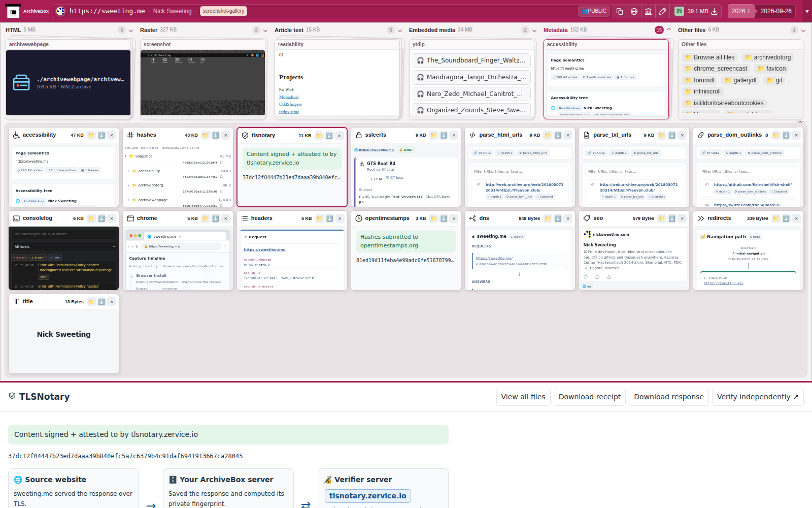The width and height of the screenshot is (812, 508).
Task: Click the Monadical link in readability preview
Action: click(x=289, y=97)
